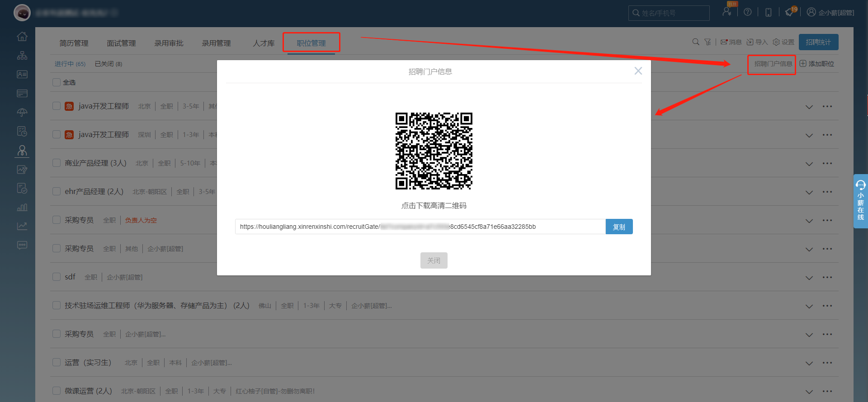Open the help question mark icon
The image size is (868, 402).
[x=748, y=12]
